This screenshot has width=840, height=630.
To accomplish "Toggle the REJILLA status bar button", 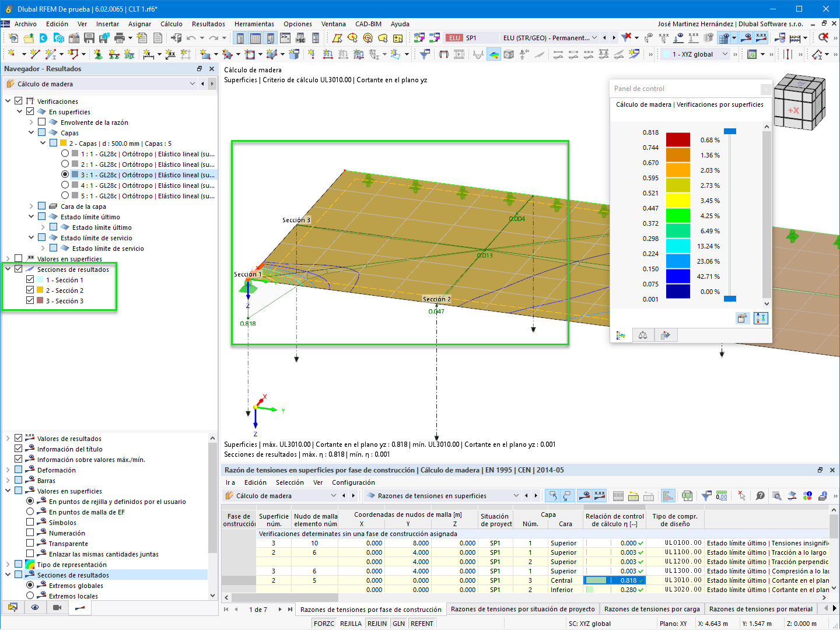I will tap(351, 624).
